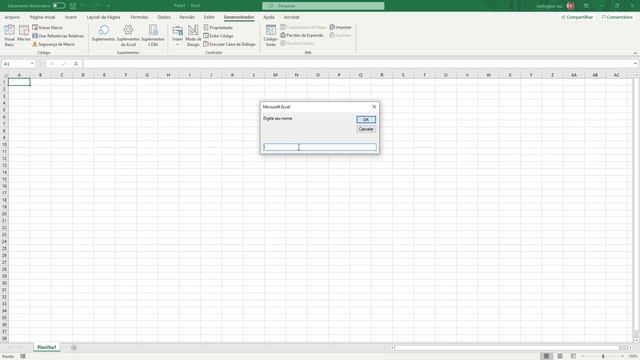Open control Propriedades
Viewport: 640px width, 360px height.
point(218,27)
